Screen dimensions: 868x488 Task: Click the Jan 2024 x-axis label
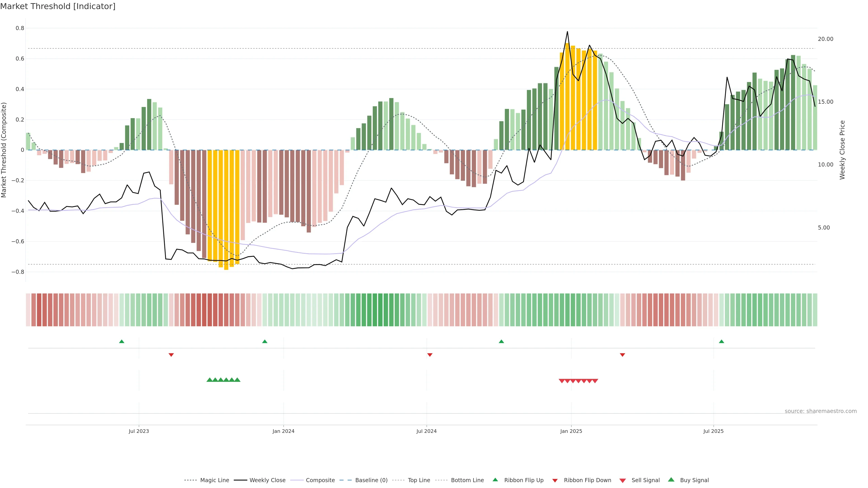(x=283, y=431)
